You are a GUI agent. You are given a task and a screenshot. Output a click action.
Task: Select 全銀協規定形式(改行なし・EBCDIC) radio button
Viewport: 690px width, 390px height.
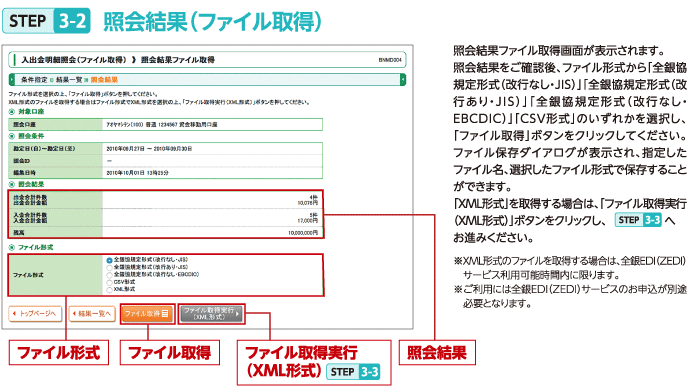coord(109,275)
